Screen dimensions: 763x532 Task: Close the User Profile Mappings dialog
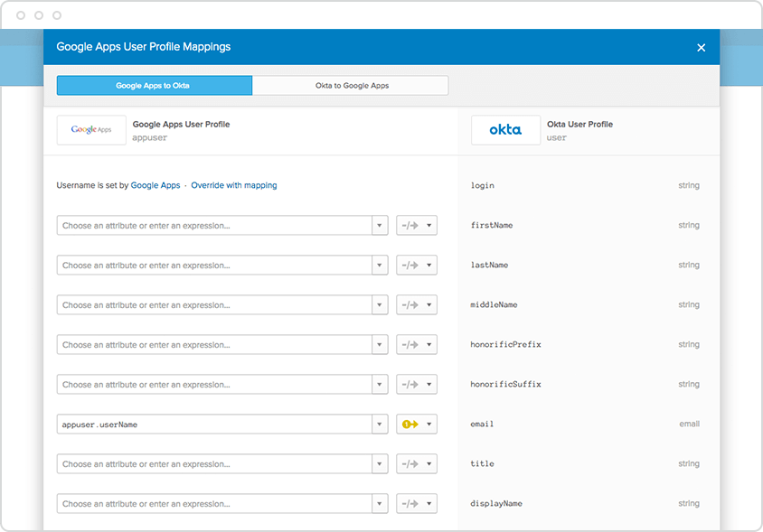(x=701, y=48)
